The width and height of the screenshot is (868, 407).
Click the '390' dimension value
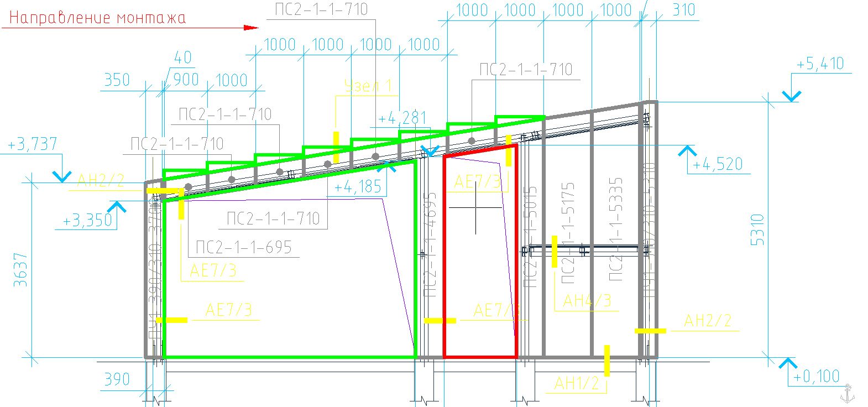point(117,379)
